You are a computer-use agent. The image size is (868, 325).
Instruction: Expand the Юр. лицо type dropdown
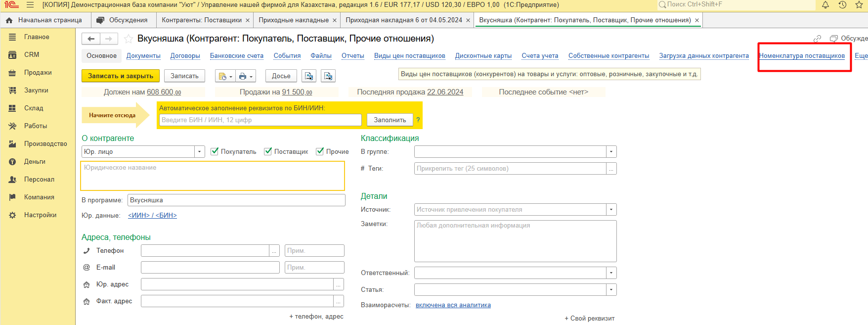click(x=200, y=152)
